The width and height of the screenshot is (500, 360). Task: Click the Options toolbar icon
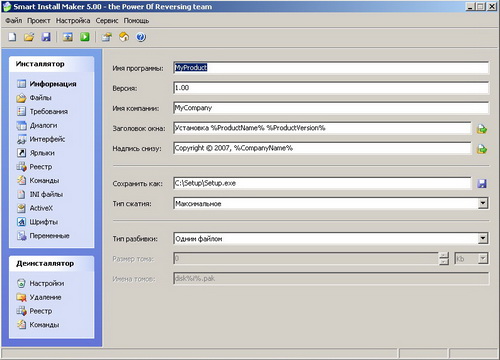tap(107, 37)
